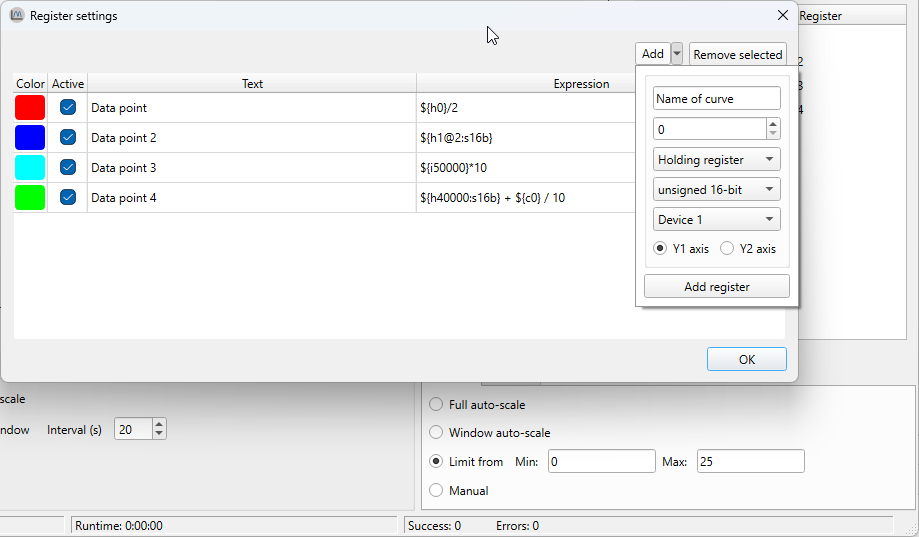Screen dimensions: 919x537
Task: Select the Y1 axis radio button
Action: point(661,249)
